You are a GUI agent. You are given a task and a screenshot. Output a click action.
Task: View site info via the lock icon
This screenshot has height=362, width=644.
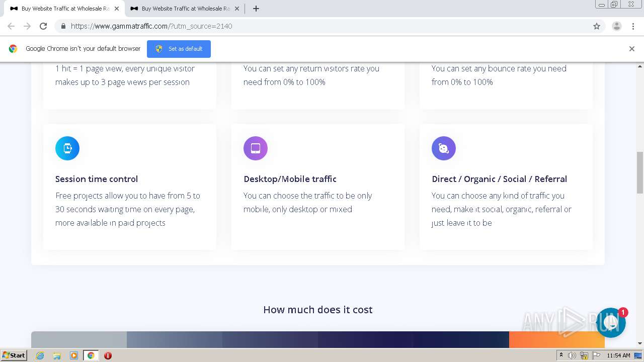(63, 26)
